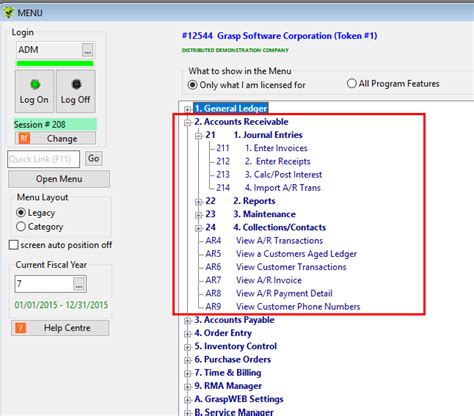Select 24 Collections/Contacts tree item
474x416 pixels.
266,227
